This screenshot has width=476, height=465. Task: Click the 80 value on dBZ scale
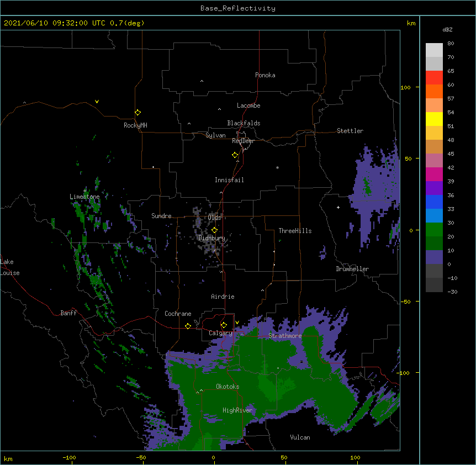click(x=451, y=44)
